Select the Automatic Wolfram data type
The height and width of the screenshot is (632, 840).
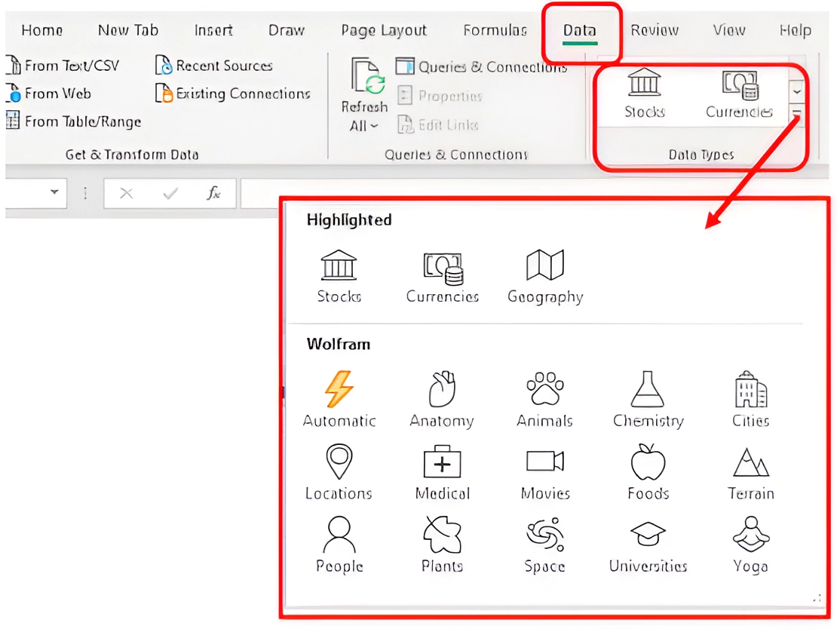click(x=339, y=398)
